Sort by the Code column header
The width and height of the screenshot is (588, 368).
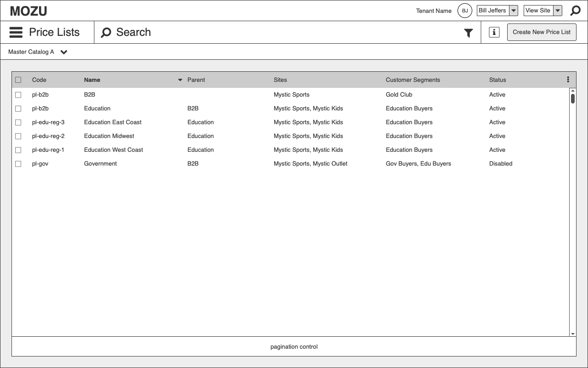tap(39, 80)
